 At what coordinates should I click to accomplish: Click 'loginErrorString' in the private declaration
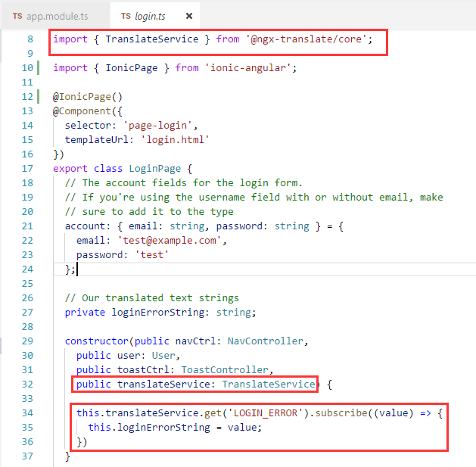click(157, 313)
